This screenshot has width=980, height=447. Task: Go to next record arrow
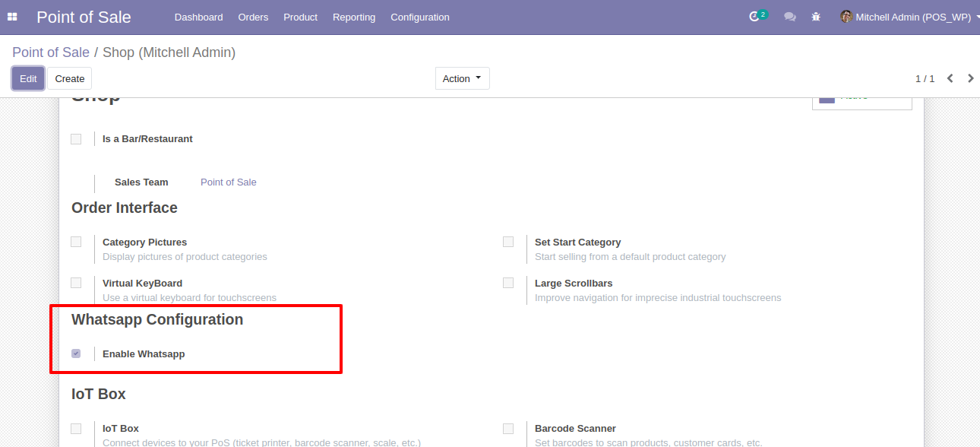pos(970,78)
